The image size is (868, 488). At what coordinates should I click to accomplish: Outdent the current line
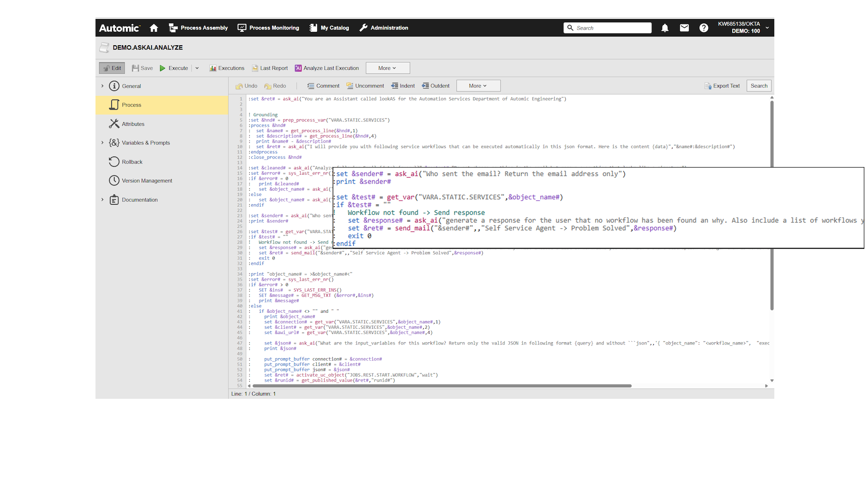(x=435, y=86)
